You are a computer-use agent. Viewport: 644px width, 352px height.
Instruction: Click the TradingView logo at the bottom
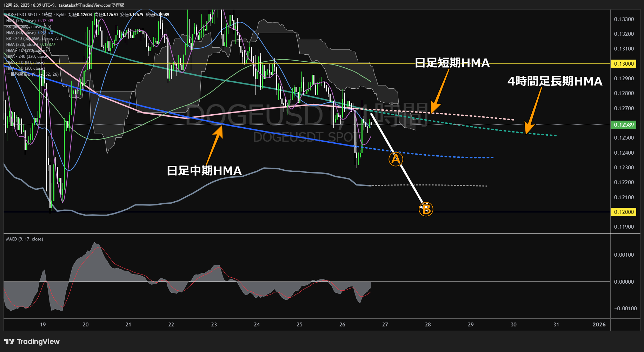[32, 341]
